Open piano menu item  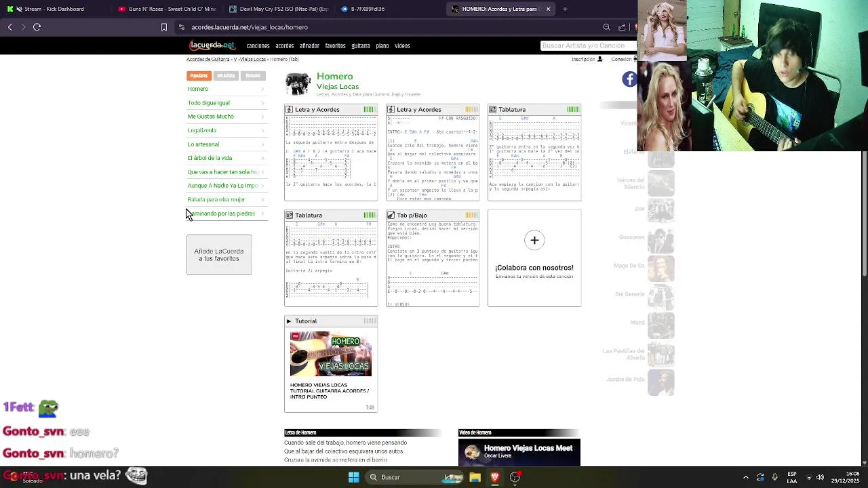382,46
